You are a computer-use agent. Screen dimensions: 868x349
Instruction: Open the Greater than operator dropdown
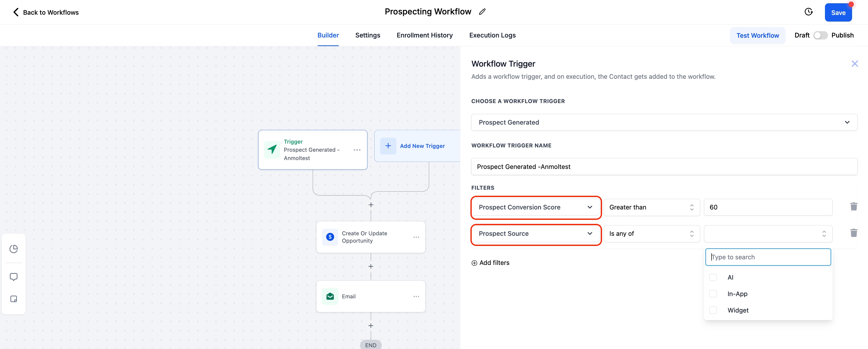click(651, 207)
